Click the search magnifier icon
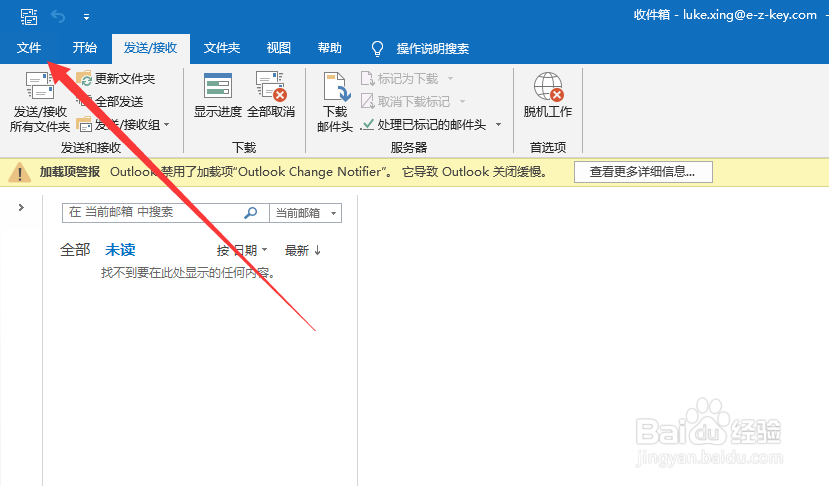Viewport: 829px width, 486px height. pyautogui.click(x=251, y=213)
